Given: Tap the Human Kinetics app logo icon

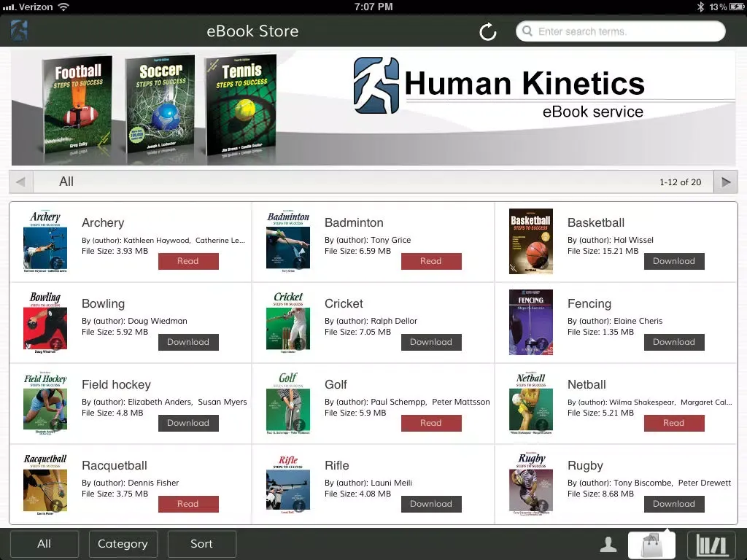Looking at the screenshot, I should pyautogui.click(x=19, y=31).
